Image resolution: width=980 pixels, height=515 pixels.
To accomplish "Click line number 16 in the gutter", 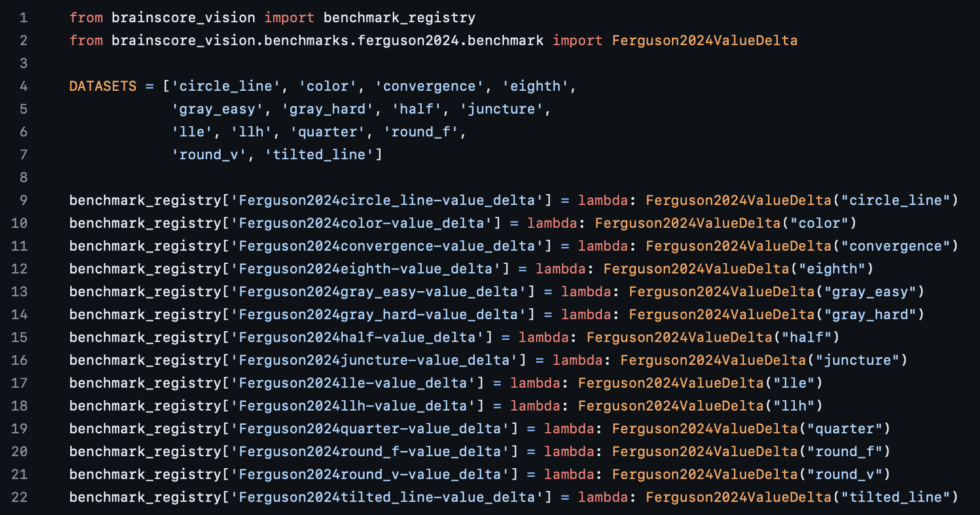I will [19, 360].
